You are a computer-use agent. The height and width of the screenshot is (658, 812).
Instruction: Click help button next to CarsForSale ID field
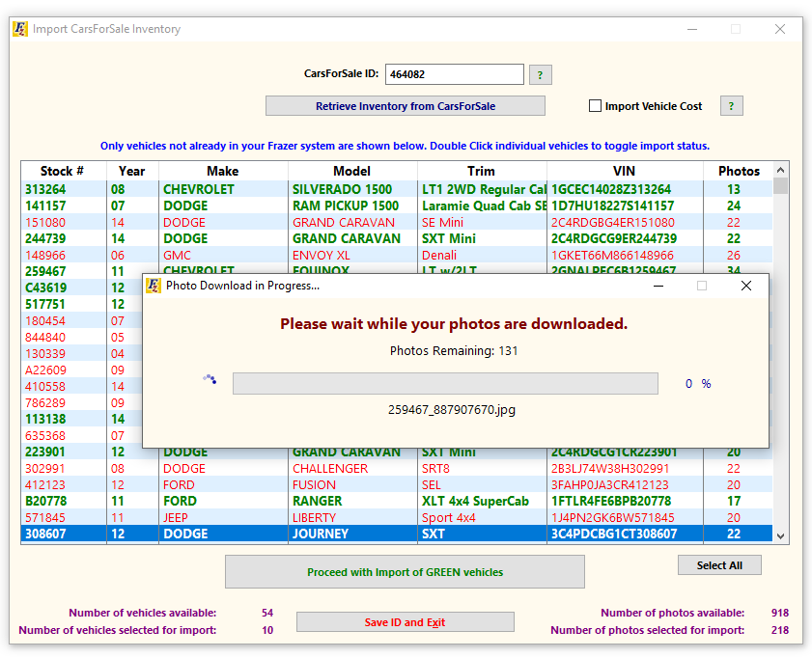[x=540, y=75]
